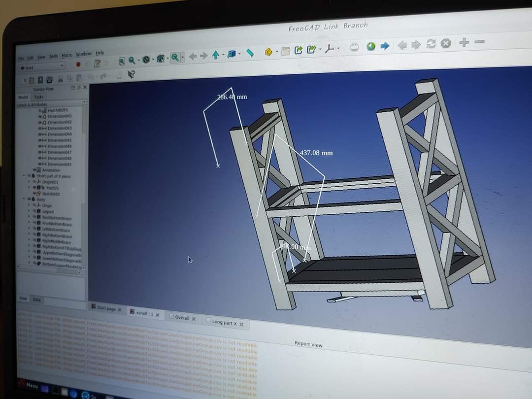The image size is (532, 399).
Task: Click the isometric view cube icon
Action: coord(231,54)
